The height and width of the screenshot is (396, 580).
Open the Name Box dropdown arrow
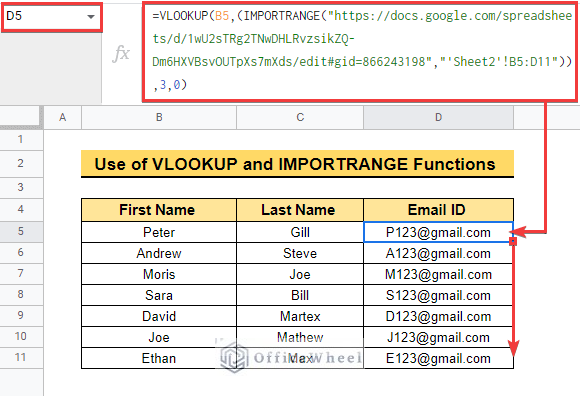pos(91,17)
